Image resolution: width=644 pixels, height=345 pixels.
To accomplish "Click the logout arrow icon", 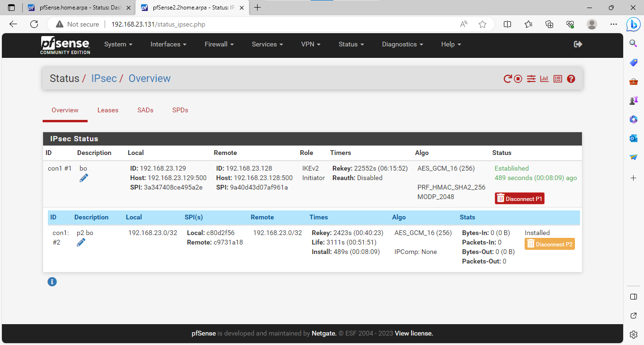I will pos(578,44).
